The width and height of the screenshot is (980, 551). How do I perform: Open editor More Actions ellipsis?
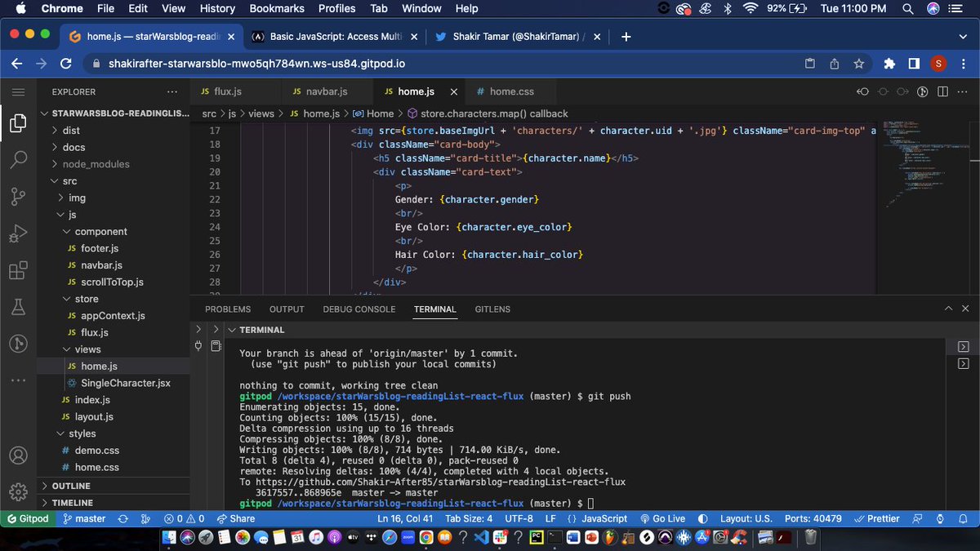point(962,92)
